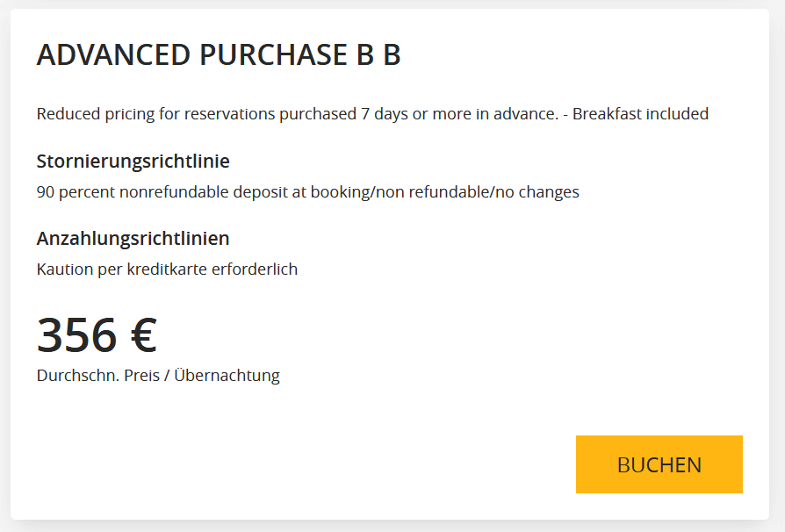
Task: Click the yellow BUCHEN button
Action: click(659, 464)
